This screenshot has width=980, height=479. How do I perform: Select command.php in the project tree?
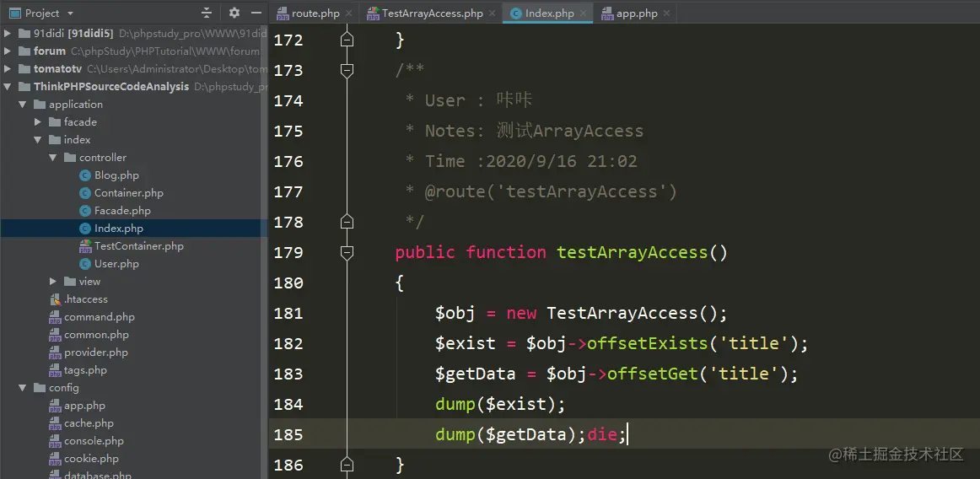100,317
